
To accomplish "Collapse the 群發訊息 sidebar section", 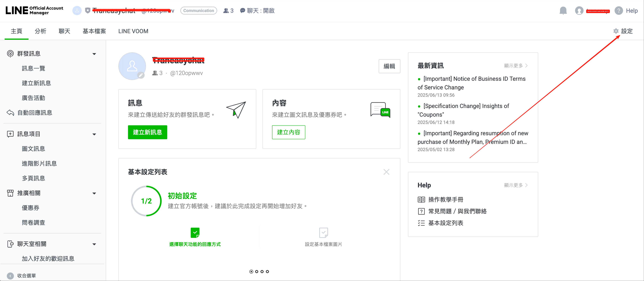I will click(x=94, y=54).
